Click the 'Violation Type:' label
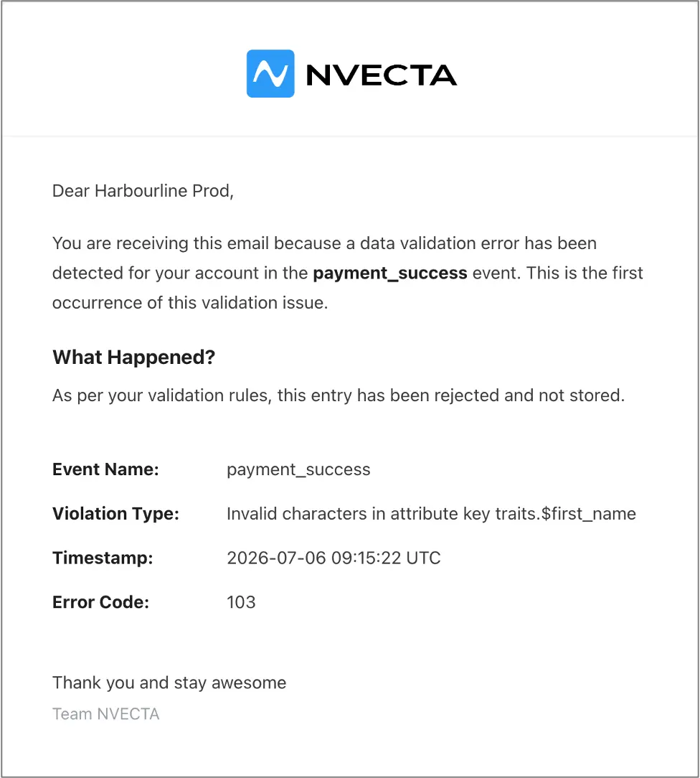The image size is (700, 778). 116,514
